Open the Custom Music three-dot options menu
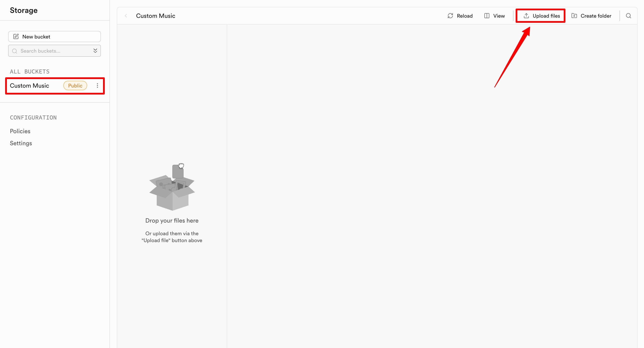Viewport: 644px width, 348px height. (97, 85)
